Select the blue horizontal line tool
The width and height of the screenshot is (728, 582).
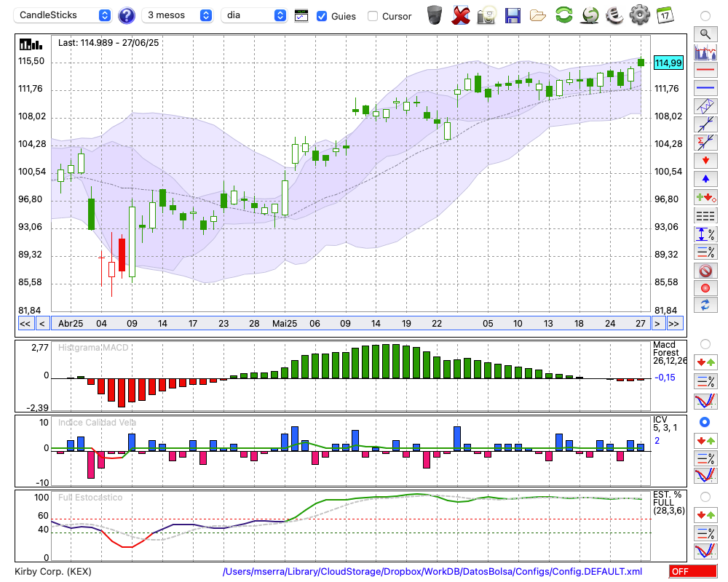click(705, 88)
